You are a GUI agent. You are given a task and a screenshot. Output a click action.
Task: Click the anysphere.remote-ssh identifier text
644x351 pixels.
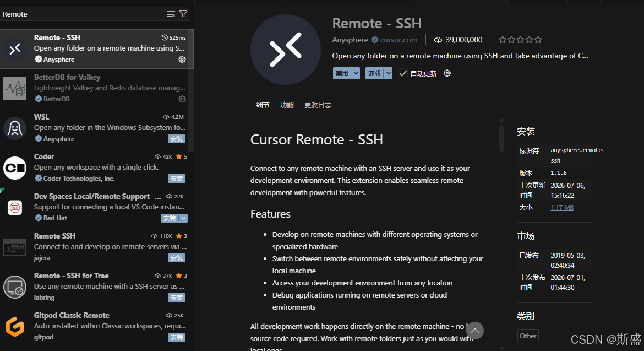[x=576, y=155]
